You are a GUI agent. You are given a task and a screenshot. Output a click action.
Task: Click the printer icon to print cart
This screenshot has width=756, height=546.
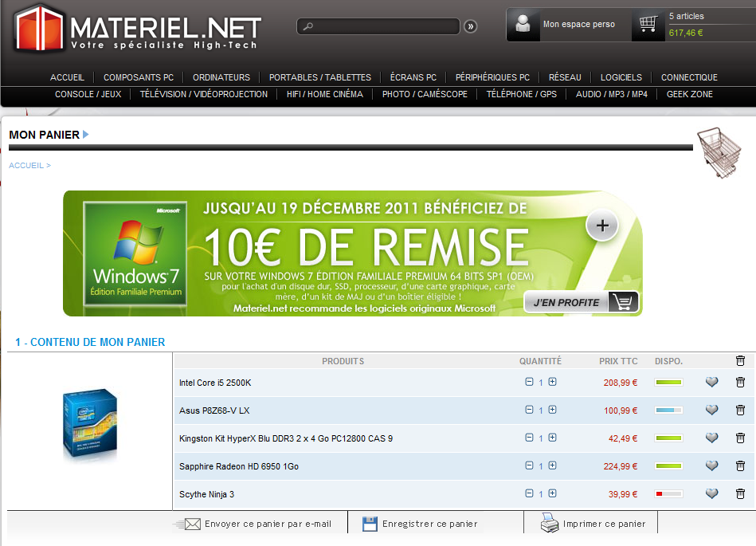coord(550,524)
